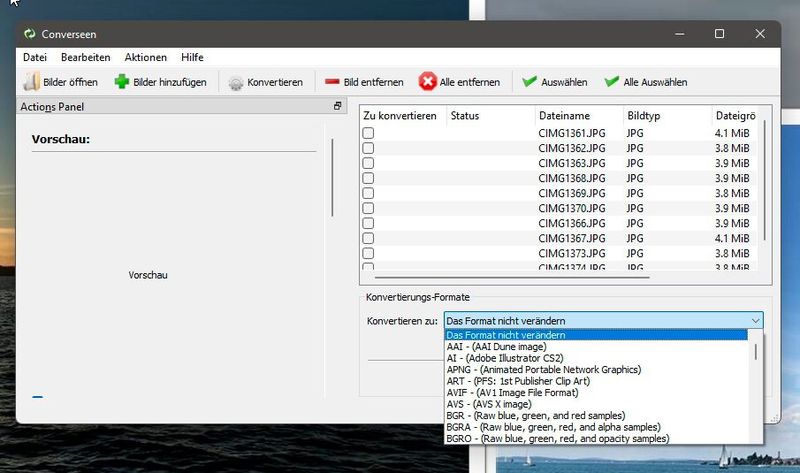Screen dimensions: 800x473
Task: Click the Converseen app icon in title bar
Action: tap(30, 34)
